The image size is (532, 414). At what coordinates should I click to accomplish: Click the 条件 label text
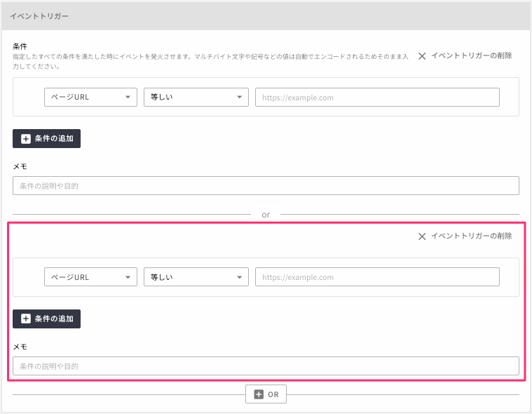[20, 46]
